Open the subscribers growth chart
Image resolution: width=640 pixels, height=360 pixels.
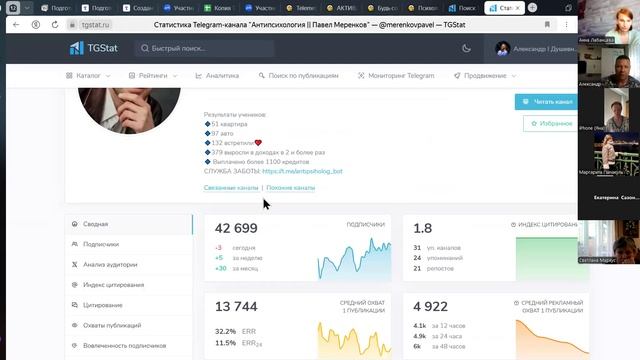coord(354,258)
